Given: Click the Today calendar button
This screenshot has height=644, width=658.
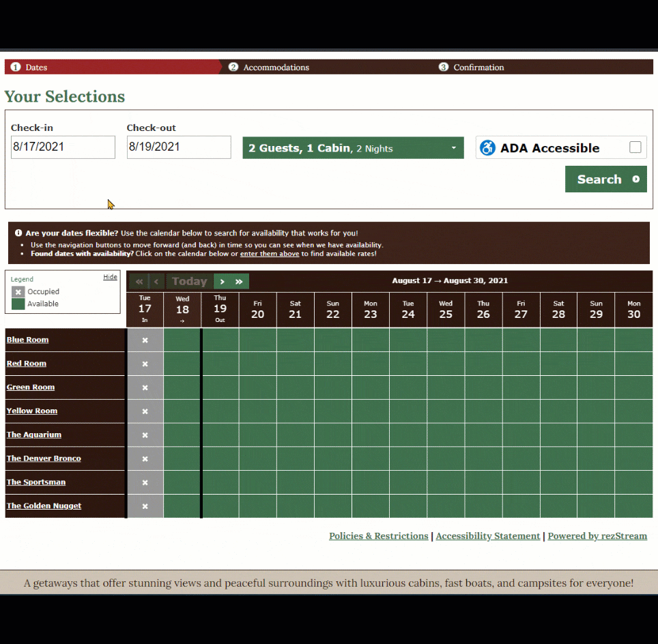Looking at the screenshot, I should click(189, 281).
